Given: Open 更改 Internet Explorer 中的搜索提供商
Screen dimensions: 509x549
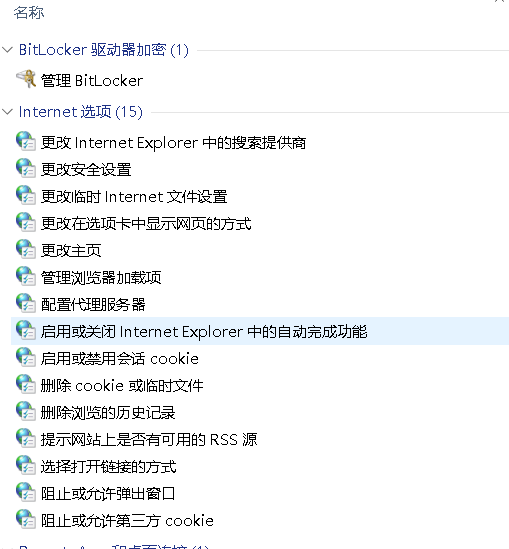Looking at the screenshot, I should click(173, 143).
